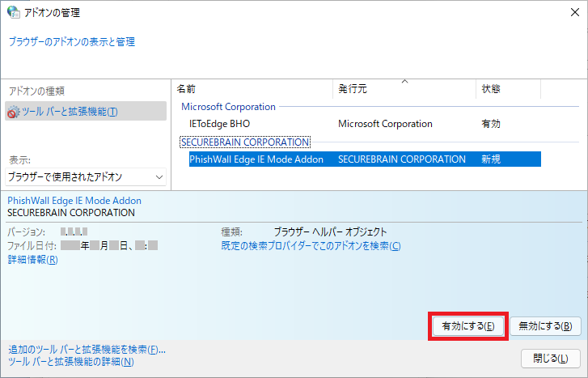Open ツール バーと拡張機能の詳細(N) link

71,362
